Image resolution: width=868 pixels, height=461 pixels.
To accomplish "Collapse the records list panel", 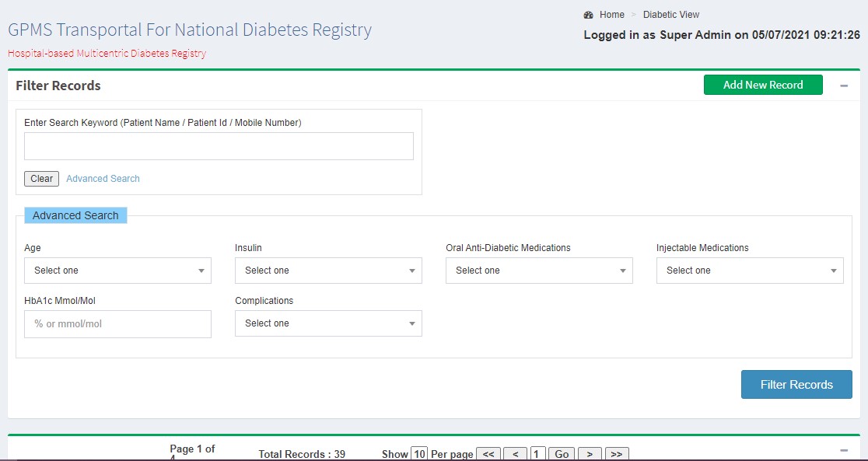I will [844, 450].
